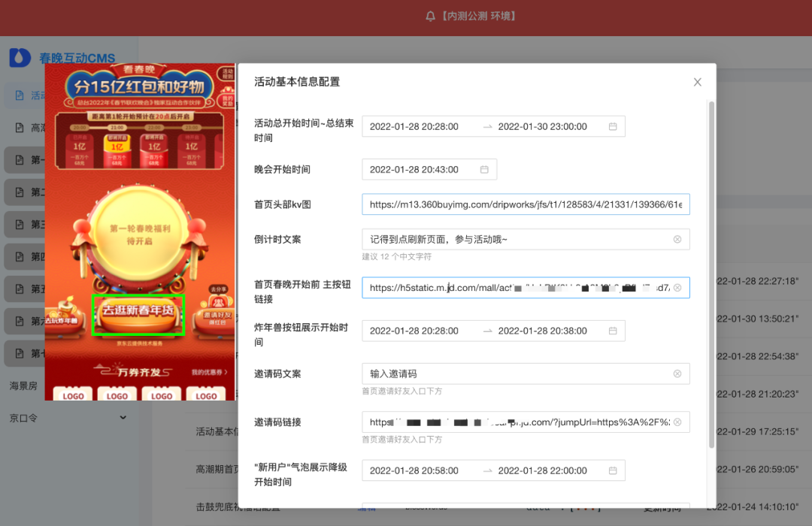The image size is (812, 526).
Task: Click the 春晚互动CMS logo icon
Action: pyautogui.click(x=20, y=57)
